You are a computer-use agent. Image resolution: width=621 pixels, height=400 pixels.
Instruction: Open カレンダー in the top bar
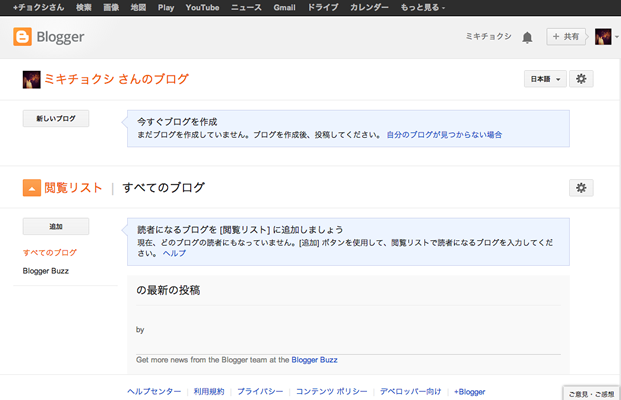pos(369,8)
